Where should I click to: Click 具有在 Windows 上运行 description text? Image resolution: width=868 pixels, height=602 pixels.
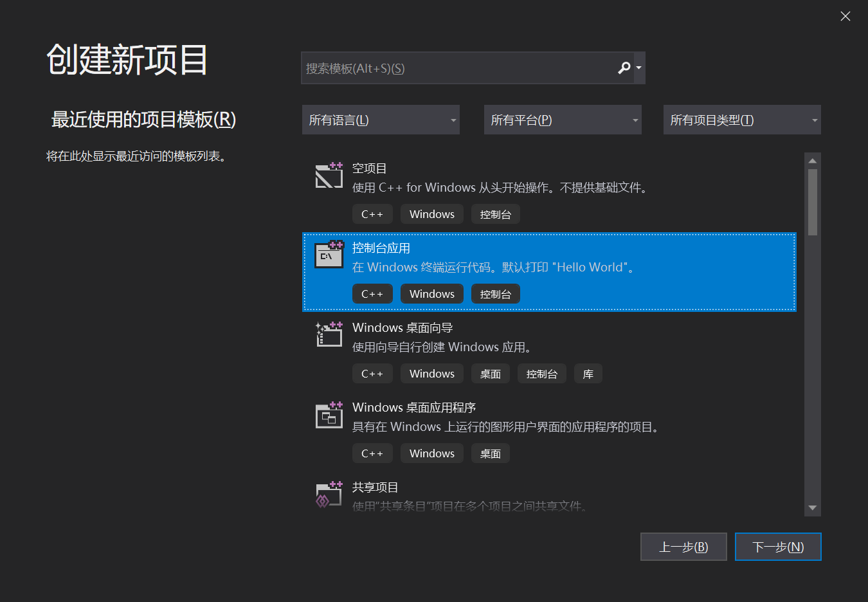[507, 427]
